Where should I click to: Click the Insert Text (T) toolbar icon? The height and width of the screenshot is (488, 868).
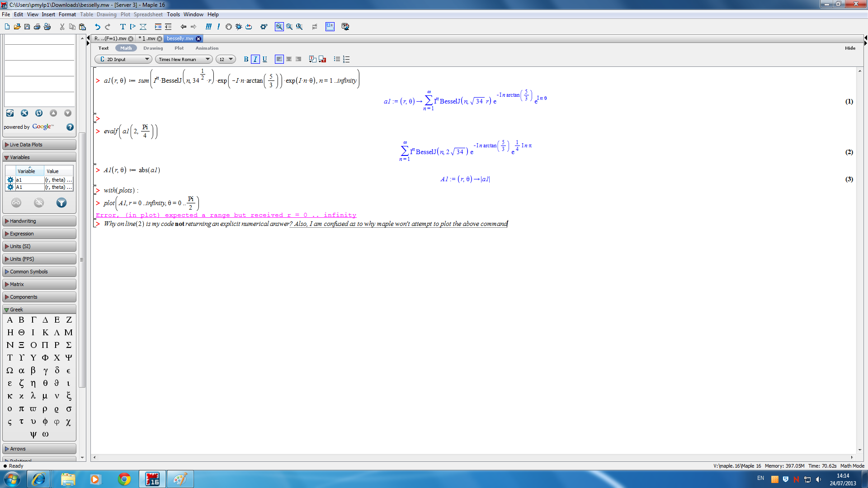point(123,27)
